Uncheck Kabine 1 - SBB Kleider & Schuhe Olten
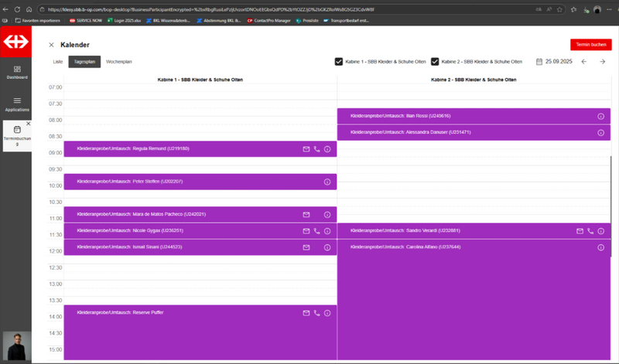 tap(339, 62)
